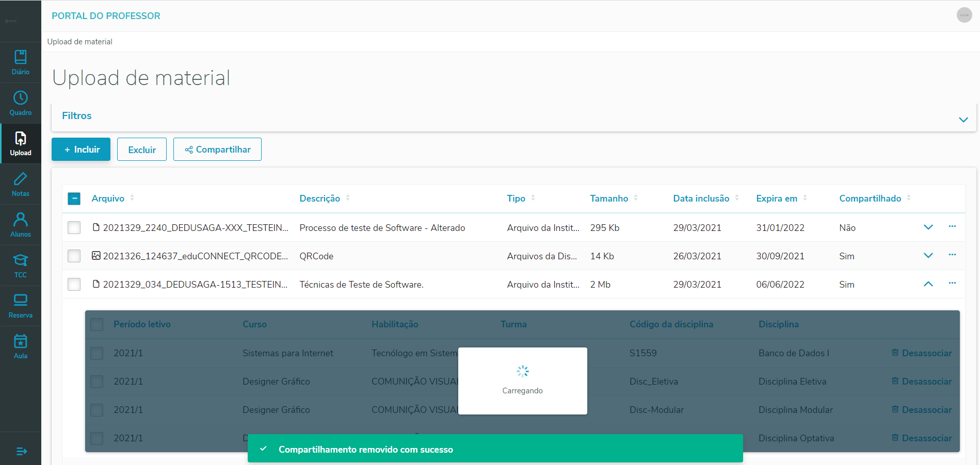Open the Aula calendar icon in sidebar
The height and width of the screenshot is (465, 980).
[21, 341]
